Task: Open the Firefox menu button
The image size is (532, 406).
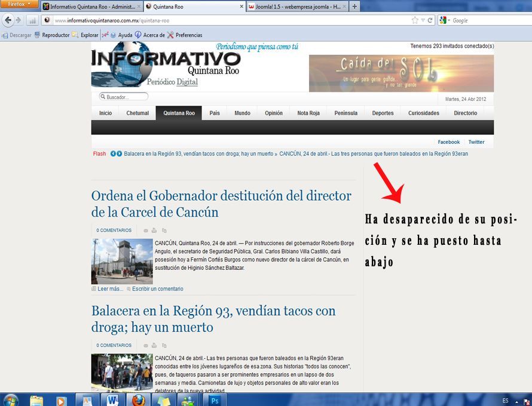Action: click(x=19, y=4)
